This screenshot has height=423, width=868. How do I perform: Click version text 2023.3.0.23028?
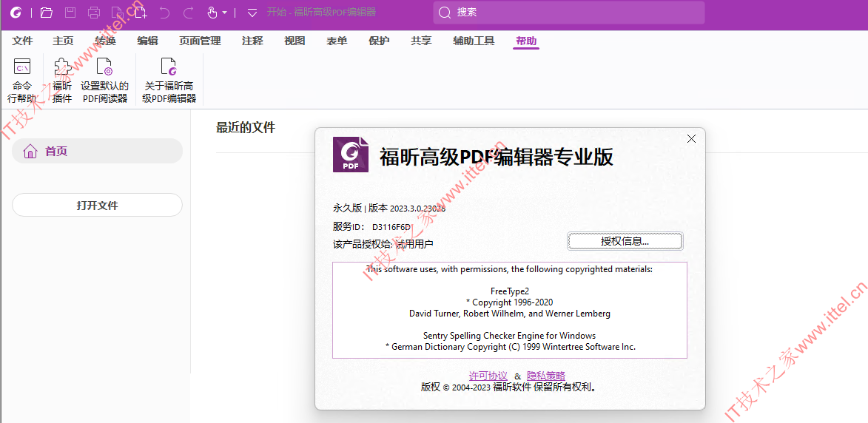coord(418,209)
